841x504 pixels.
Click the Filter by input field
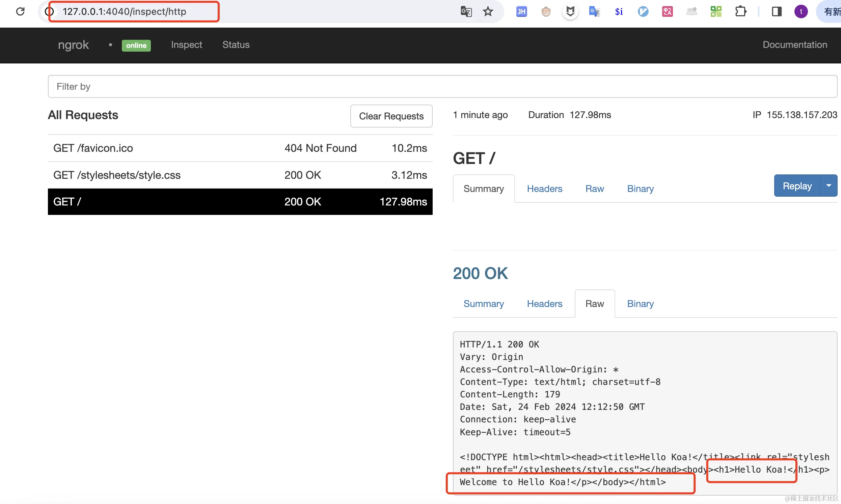(441, 87)
